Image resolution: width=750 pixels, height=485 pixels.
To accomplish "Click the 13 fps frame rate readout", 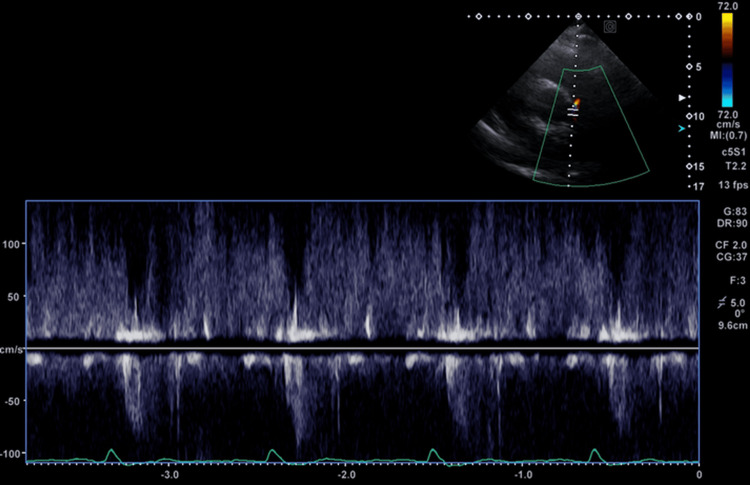I will tap(732, 185).
